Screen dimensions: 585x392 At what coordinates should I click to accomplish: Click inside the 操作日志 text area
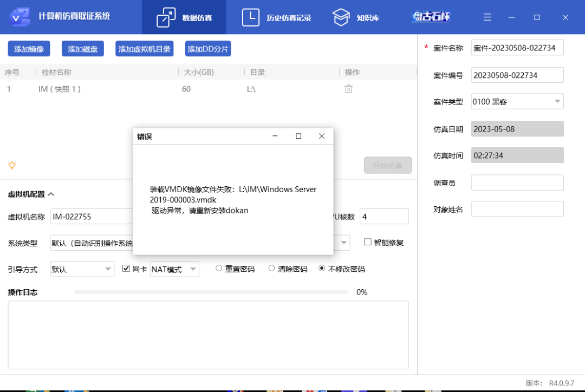[x=208, y=335]
